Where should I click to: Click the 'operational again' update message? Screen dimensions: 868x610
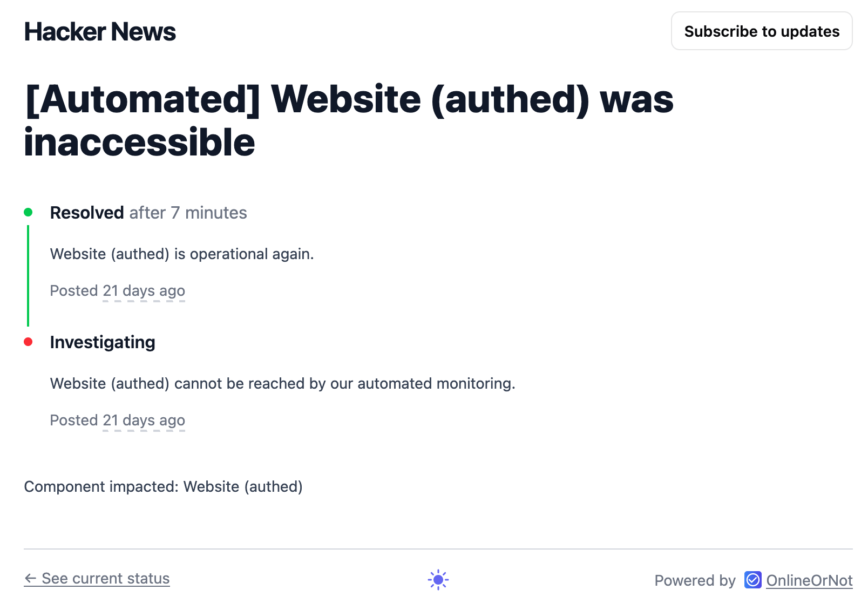click(x=182, y=254)
